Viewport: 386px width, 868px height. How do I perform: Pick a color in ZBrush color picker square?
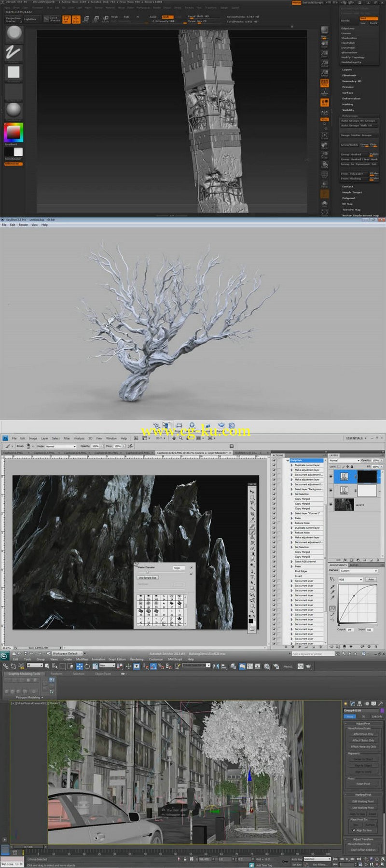(14, 132)
